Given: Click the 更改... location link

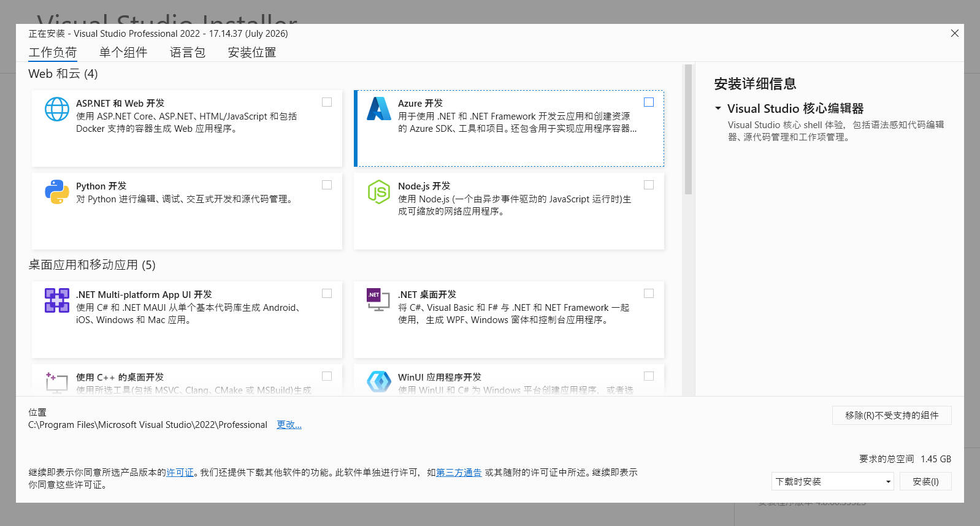Looking at the screenshot, I should coord(289,425).
